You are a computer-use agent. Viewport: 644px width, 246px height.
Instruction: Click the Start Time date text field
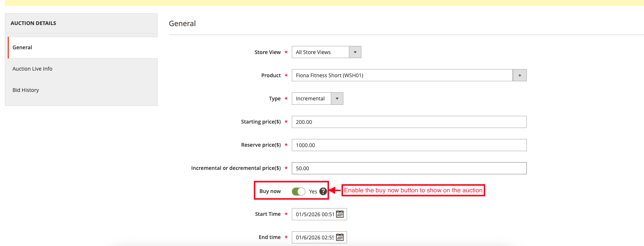coord(314,214)
